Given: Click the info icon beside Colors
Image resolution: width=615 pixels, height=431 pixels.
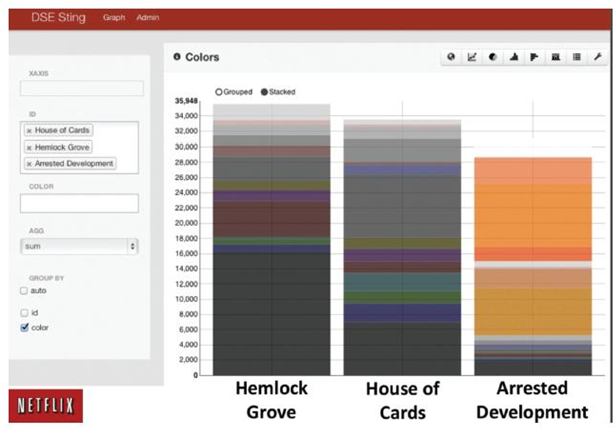Looking at the screenshot, I should [177, 57].
